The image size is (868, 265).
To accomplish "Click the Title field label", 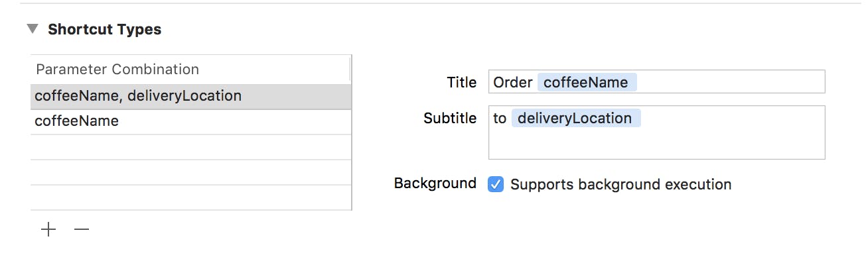I will click(x=461, y=82).
